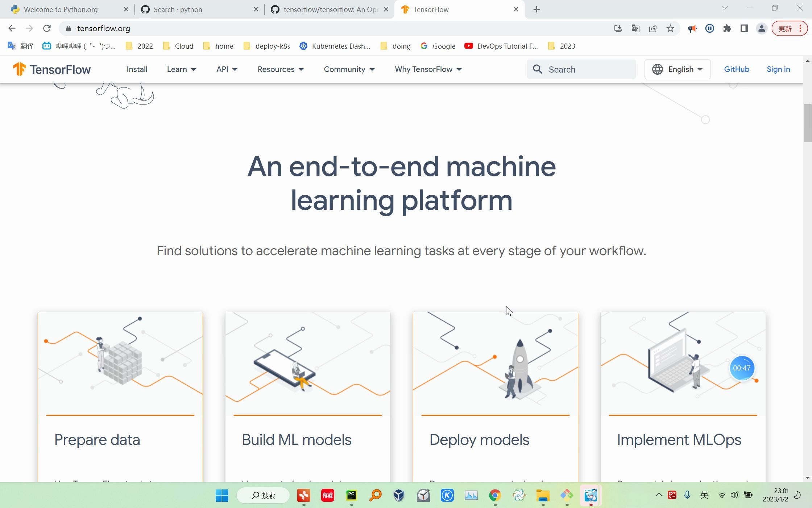Expand the Why TensorFlow menu
Image resolution: width=812 pixels, height=508 pixels.
[428, 69]
